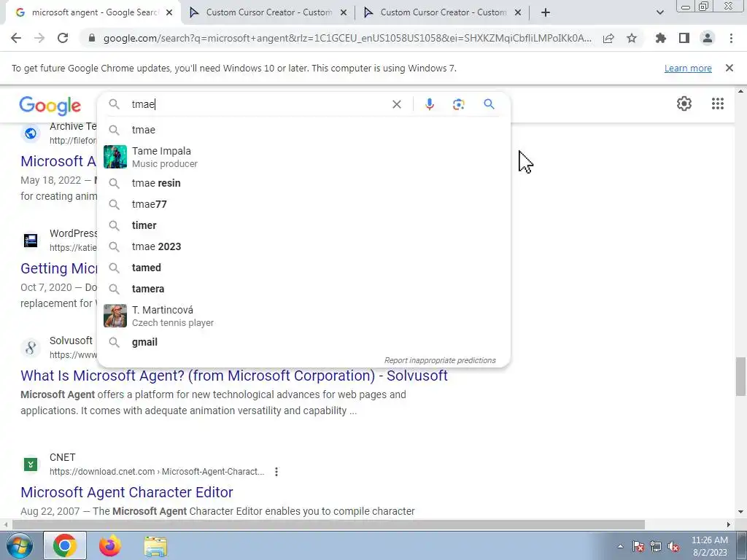Launch Firefox from the taskbar

tap(109, 545)
